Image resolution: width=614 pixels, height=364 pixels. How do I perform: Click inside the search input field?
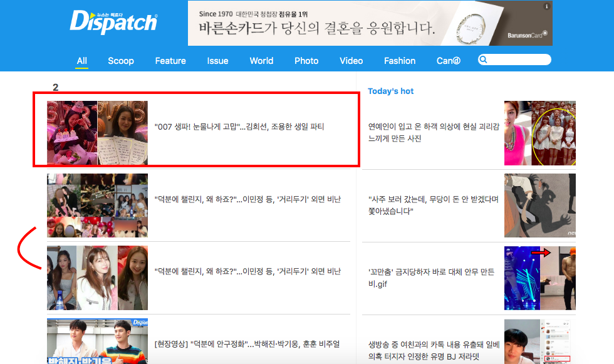pos(514,60)
